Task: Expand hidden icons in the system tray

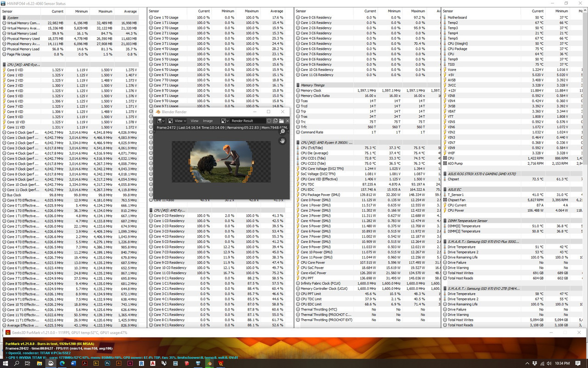Action: pyautogui.click(x=527, y=363)
